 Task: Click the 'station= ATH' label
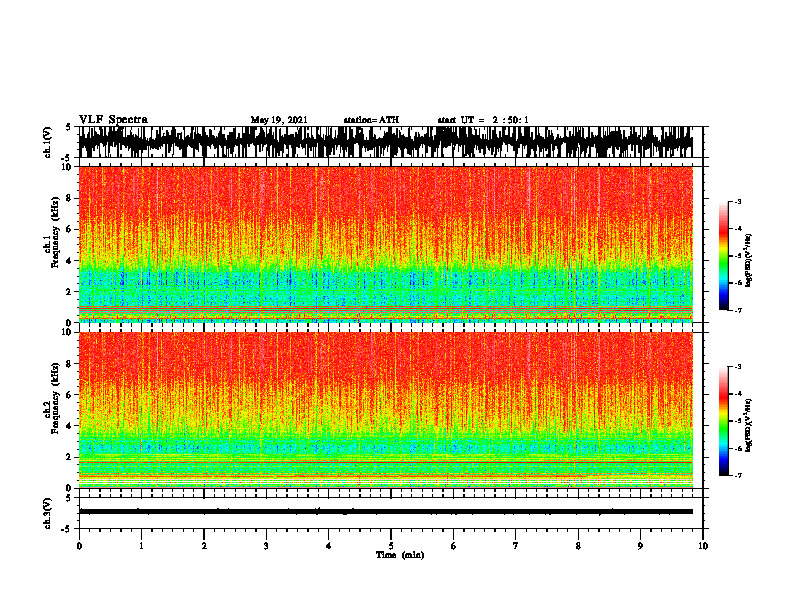tap(371, 120)
